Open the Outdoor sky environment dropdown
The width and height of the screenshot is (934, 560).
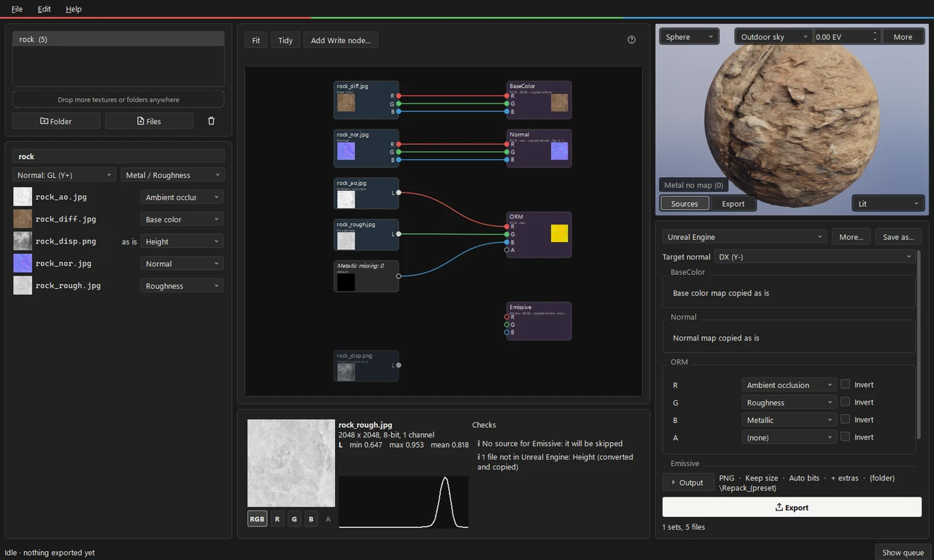point(773,36)
